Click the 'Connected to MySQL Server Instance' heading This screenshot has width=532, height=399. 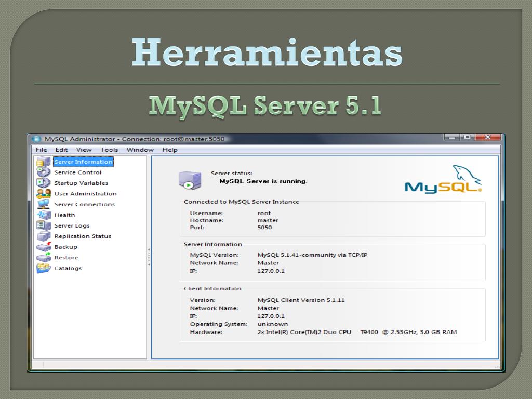tap(241, 202)
